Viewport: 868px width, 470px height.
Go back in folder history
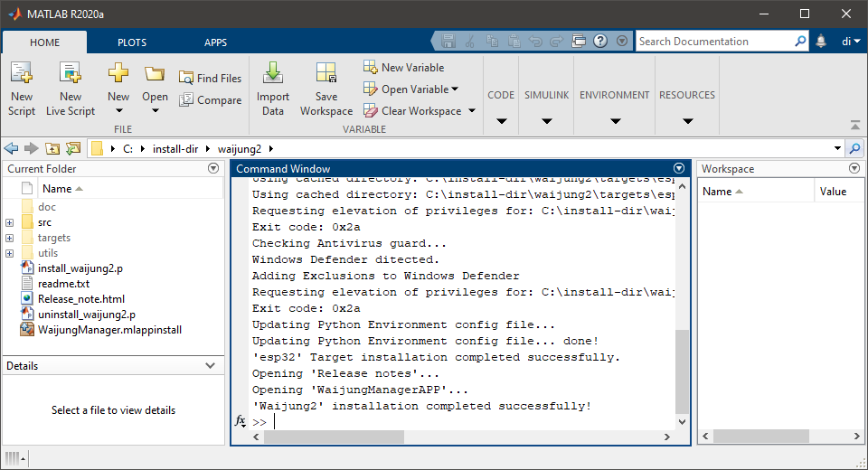point(11,148)
